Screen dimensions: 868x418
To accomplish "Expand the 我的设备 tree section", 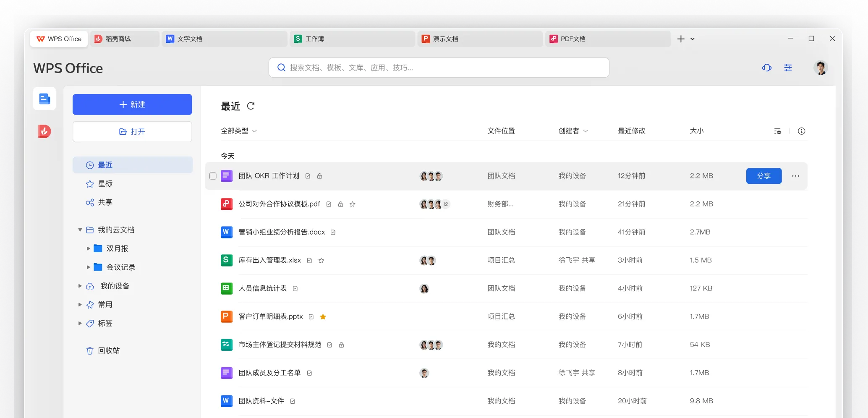I will (80, 286).
